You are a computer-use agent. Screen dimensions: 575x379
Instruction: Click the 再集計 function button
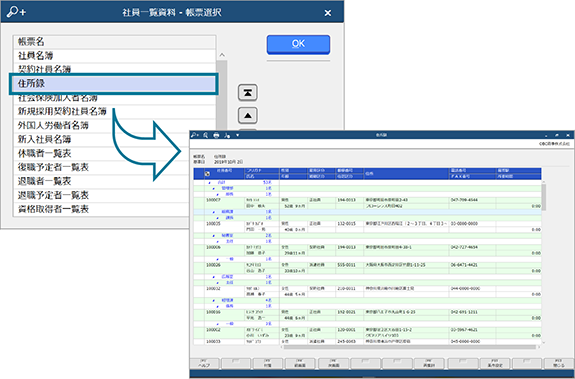429,364
